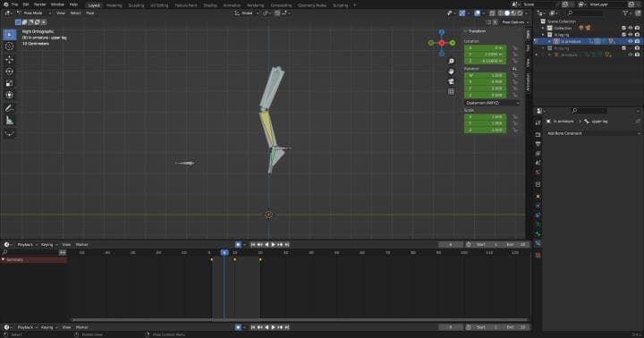Toggle the Location X lock icon

(515, 48)
